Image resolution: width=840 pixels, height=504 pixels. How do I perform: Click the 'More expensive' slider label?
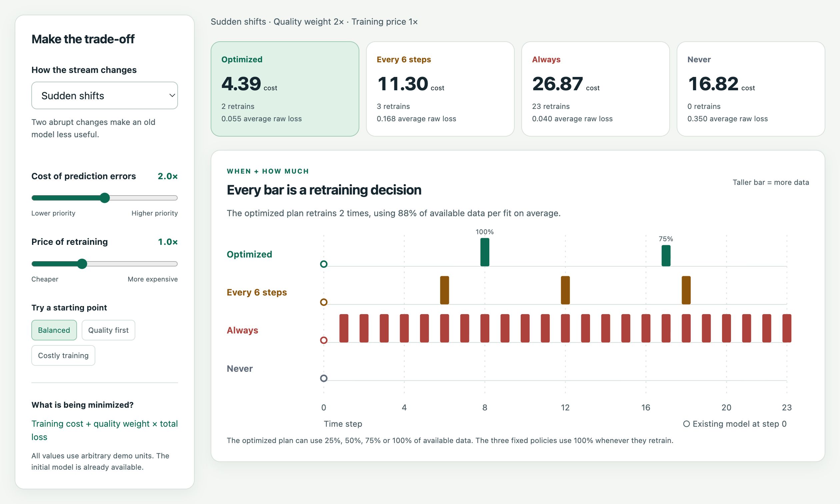153,279
